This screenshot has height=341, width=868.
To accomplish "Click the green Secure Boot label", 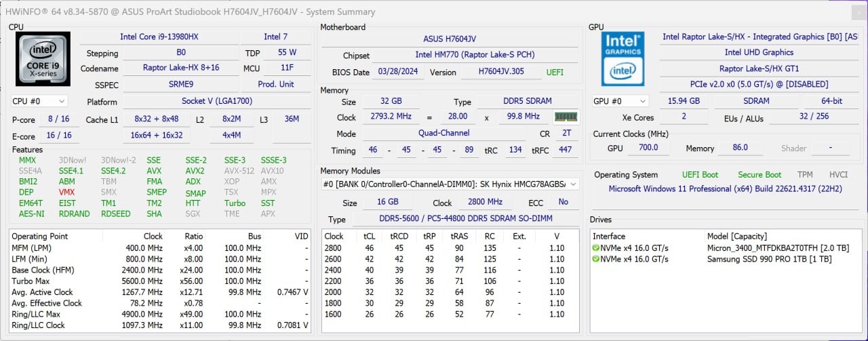I will [759, 175].
